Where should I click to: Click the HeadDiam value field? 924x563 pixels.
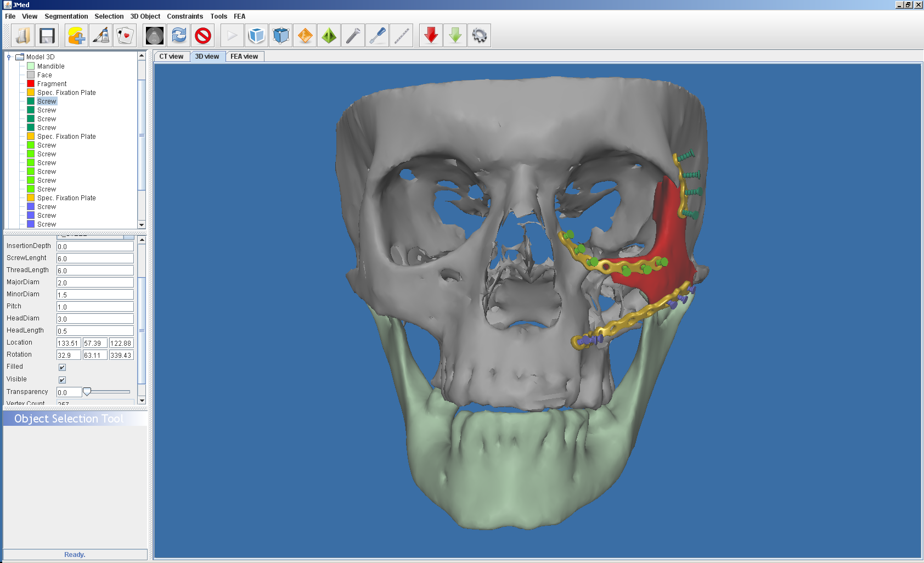95,319
